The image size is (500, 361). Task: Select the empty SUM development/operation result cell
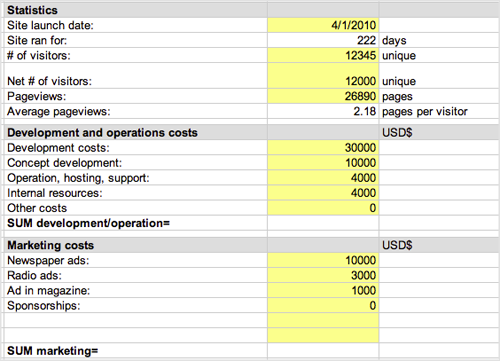coord(323,223)
